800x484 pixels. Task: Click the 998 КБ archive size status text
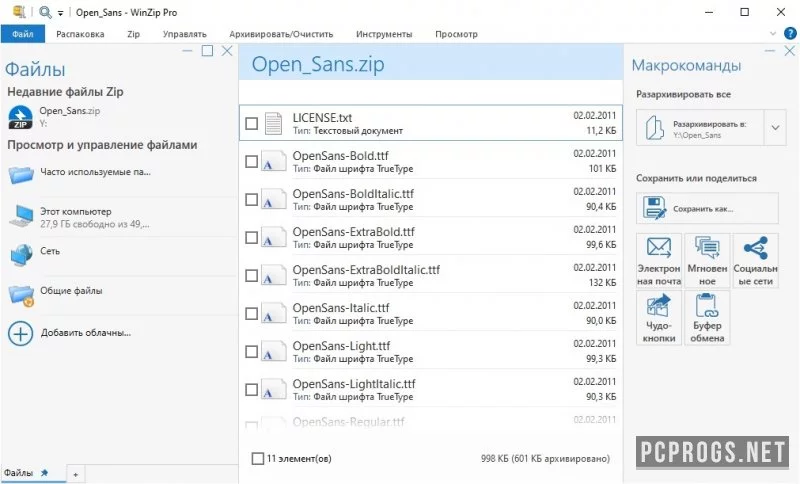point(545,458)
